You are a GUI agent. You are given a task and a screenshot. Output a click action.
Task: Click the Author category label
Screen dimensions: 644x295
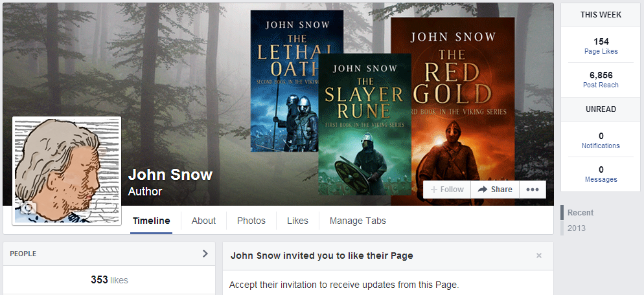coord(145,191)
